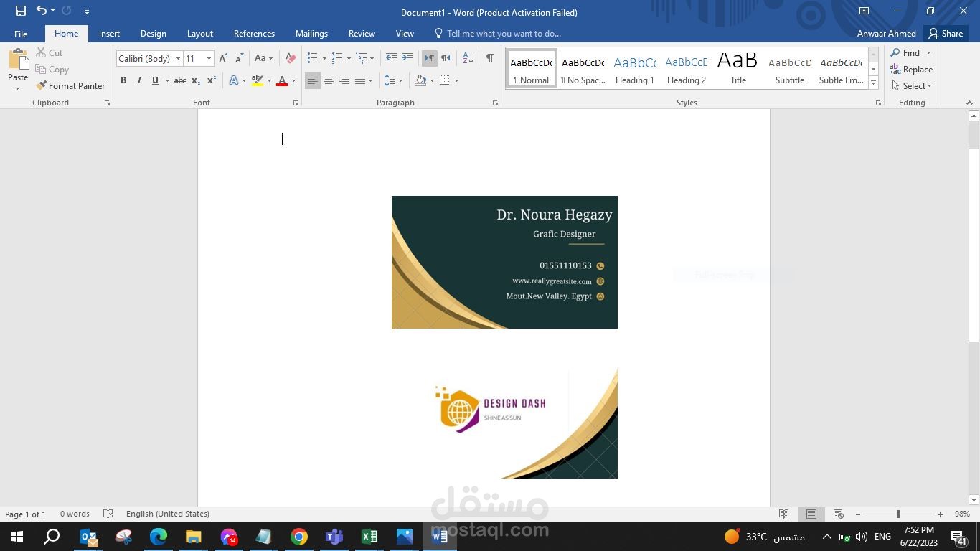
Task: Apply bullet list formatting
Action: tap(312, 58)
